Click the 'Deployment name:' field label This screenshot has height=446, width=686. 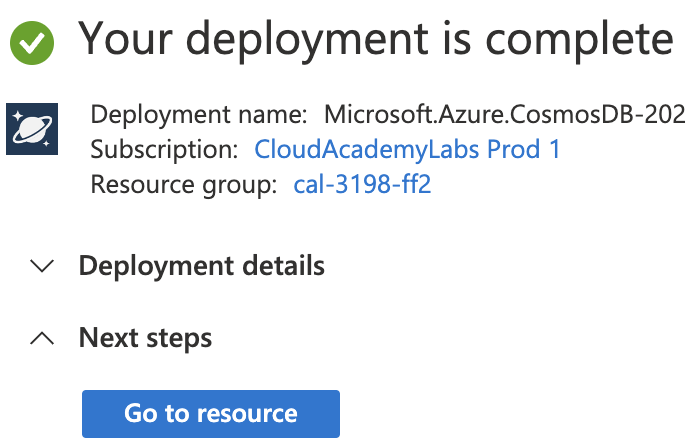pyautogui.click(x=200, y=114)
